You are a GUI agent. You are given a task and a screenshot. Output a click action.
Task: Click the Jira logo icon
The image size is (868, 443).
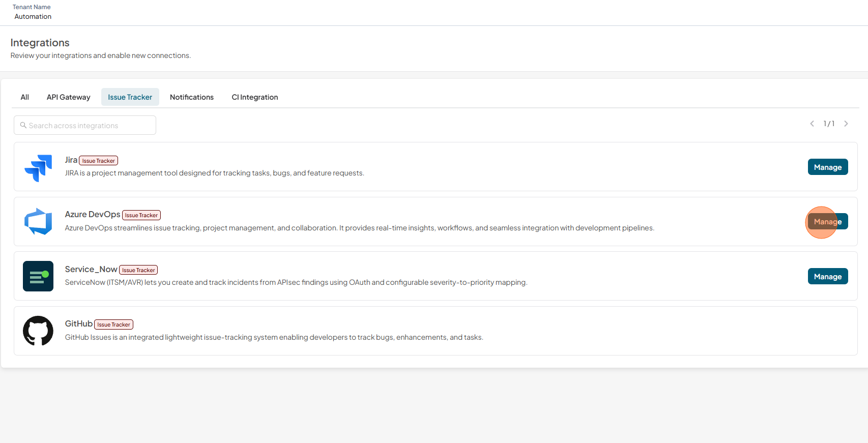(x=38, y=168)
